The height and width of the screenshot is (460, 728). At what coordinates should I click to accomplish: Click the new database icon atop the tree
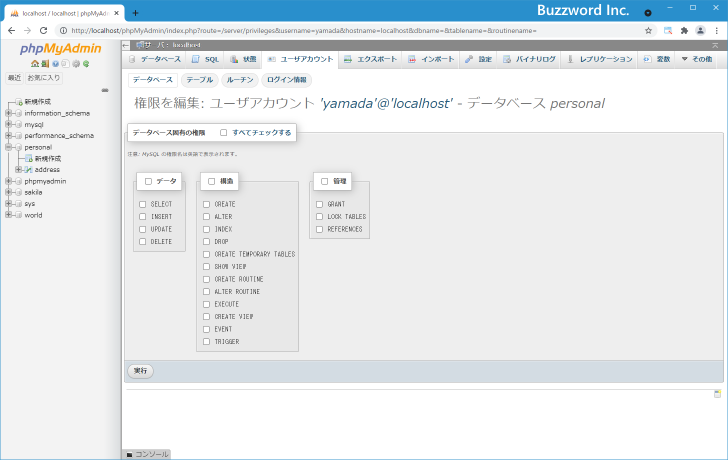click(x=19, y=102)
